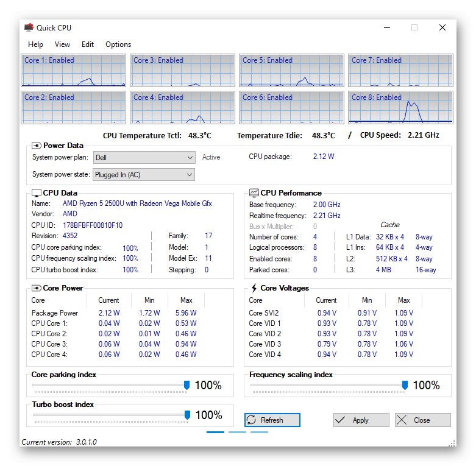Click the L1 Data 32 KB x 4 value
Image resolution: width=476 pixels, height=466 pixels.
pyautogui.click(x=390, y=236)
